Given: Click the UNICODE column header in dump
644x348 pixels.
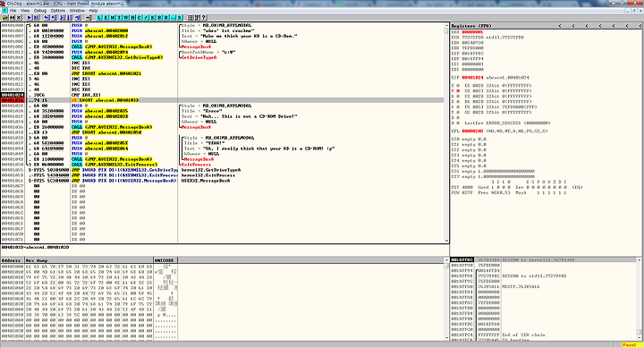Looking at the screenshot, I should click(165, 260).
